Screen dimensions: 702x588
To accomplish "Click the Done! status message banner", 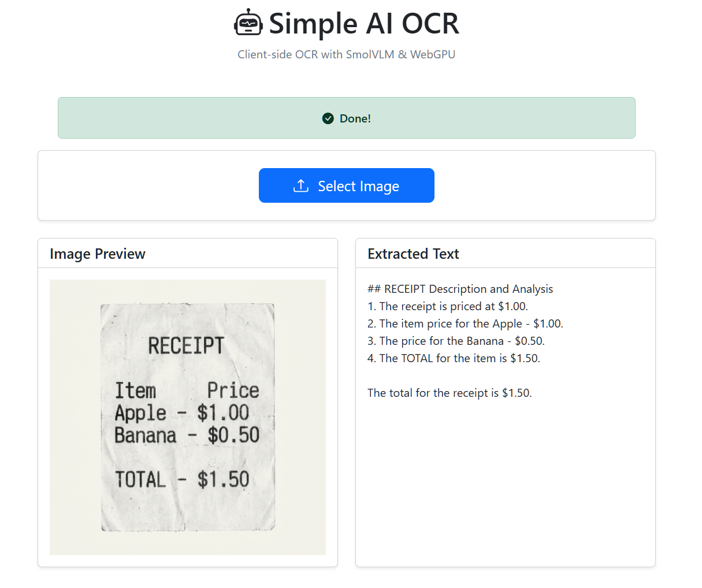I will (x=347, y=118).
